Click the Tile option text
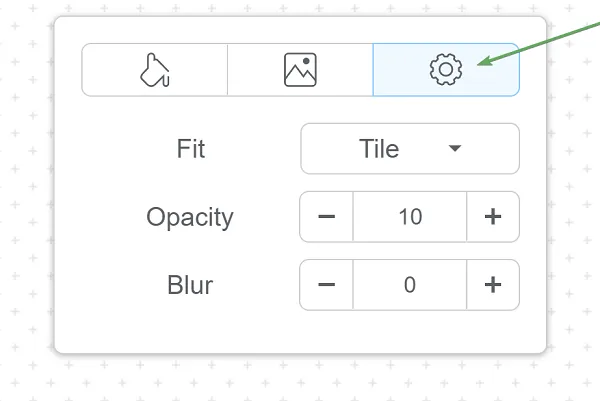Screen dimensions: 600x401 point(379,149)
